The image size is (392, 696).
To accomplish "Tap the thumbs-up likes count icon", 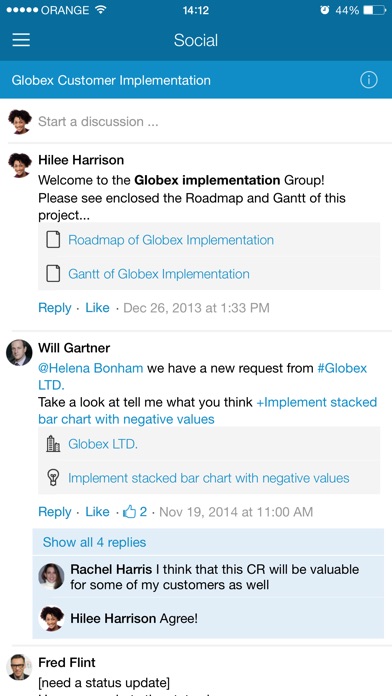I will click(130, 512).
